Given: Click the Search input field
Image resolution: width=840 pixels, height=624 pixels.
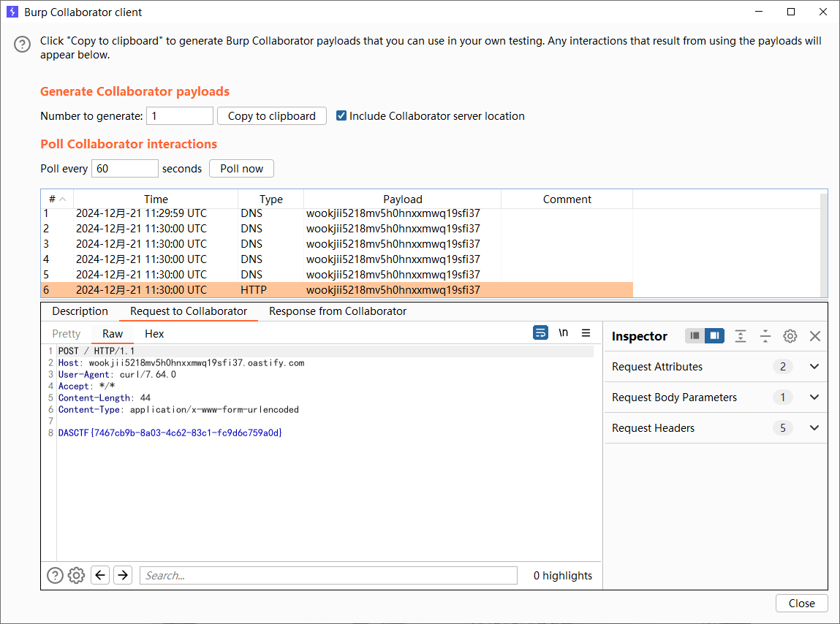Looking at the screenshot, I should click(x=328, y=575).
